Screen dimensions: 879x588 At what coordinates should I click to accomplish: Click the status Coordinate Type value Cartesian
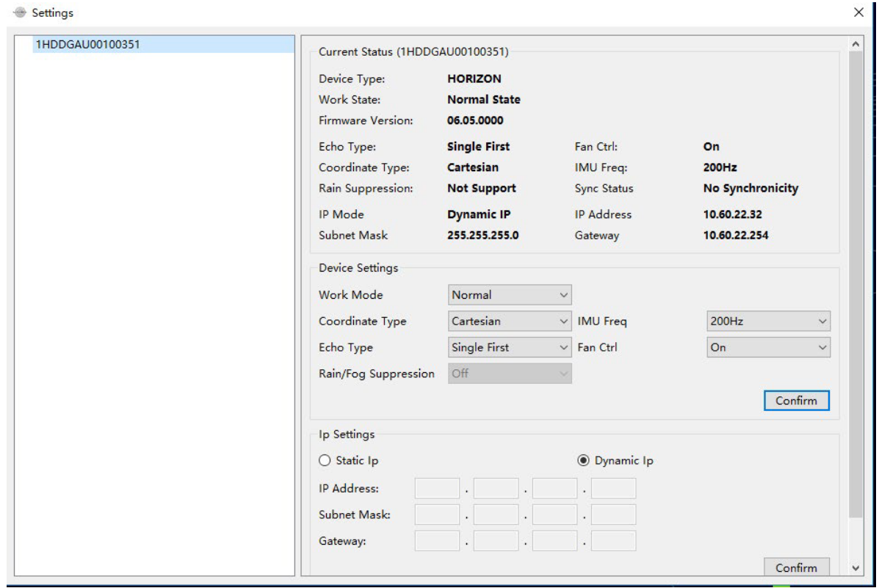click(x=473, y=167)
